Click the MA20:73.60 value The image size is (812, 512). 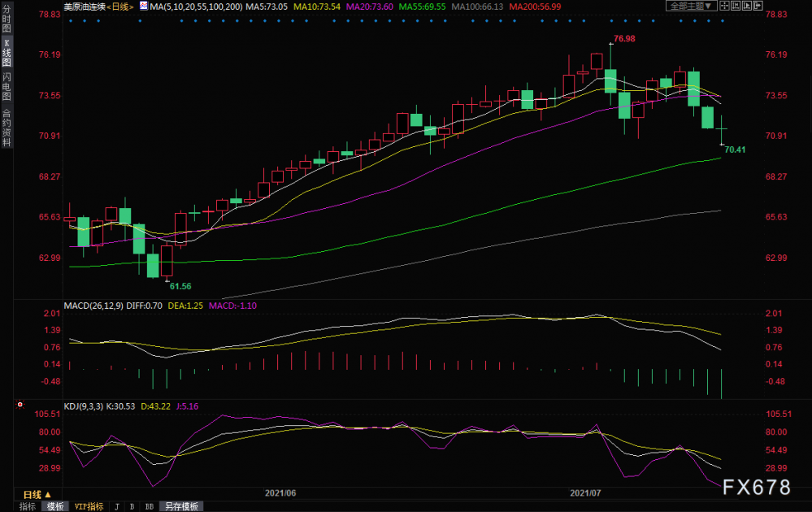370,7
